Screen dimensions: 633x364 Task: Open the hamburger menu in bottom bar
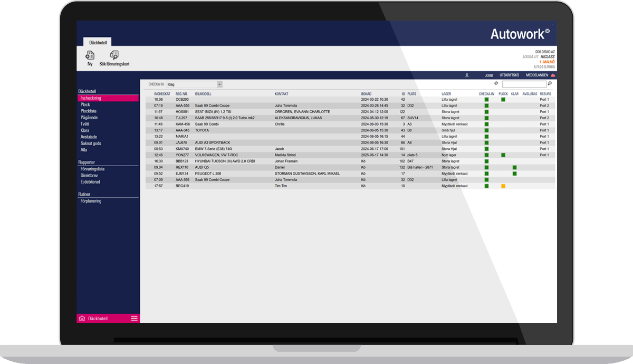pos(134,318)
